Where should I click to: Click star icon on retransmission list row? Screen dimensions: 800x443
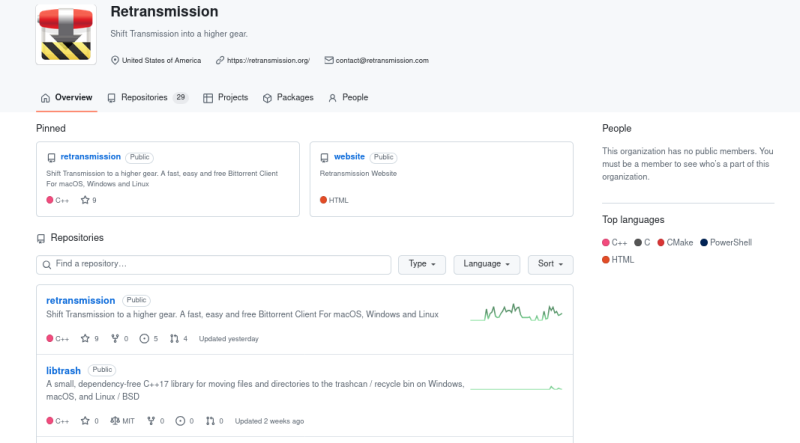coord(85,338)
